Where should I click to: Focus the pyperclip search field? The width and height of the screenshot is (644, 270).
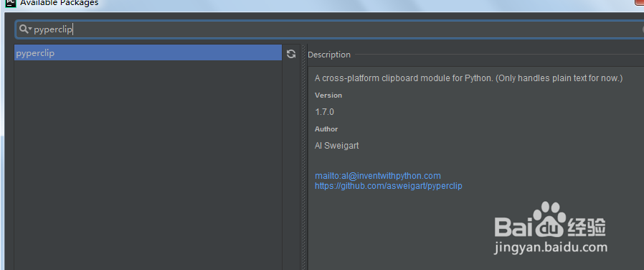click(328, 29)
